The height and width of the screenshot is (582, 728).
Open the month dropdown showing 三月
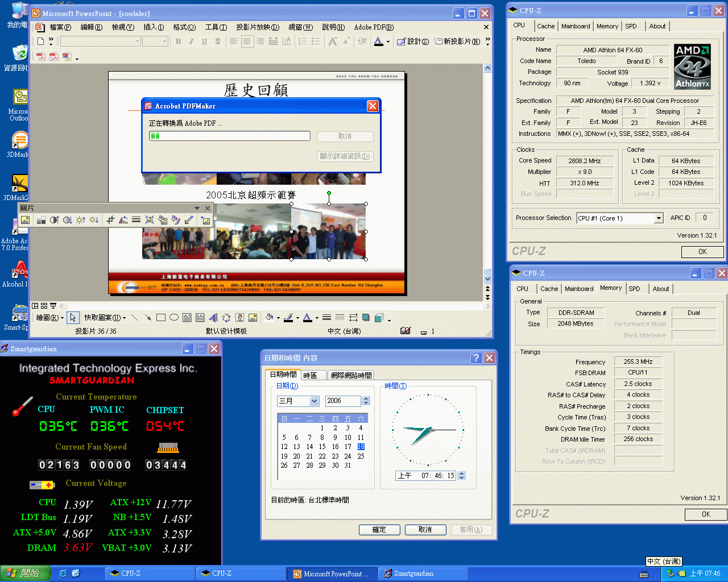(x=314, y=401)
